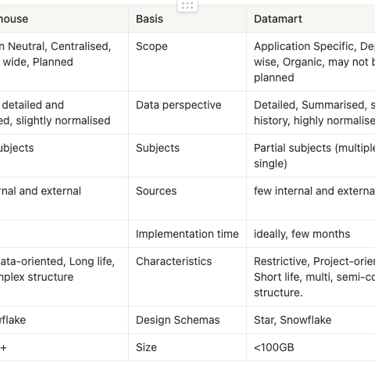
Task: Click the "Neutral, Centralised" warehouse cell
Action: point(64,62)
